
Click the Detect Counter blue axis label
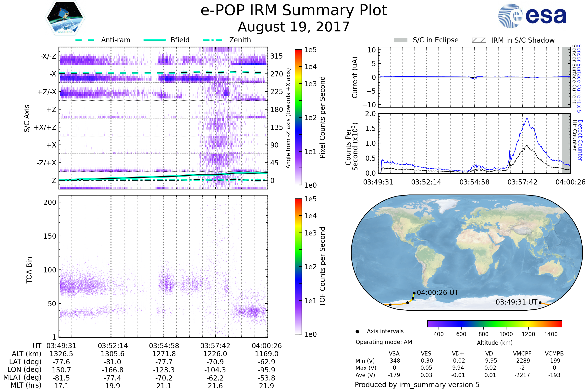(580, 140)
